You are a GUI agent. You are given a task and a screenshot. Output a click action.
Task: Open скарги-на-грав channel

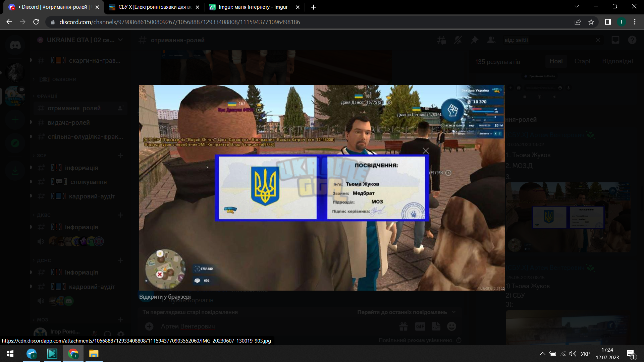80,61
